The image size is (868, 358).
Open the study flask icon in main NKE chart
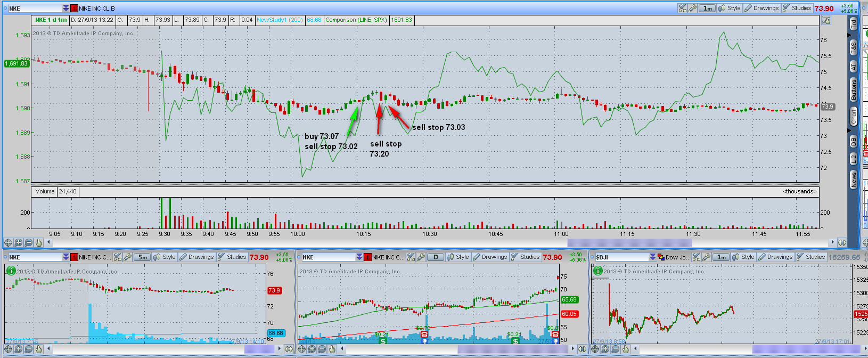682,8
